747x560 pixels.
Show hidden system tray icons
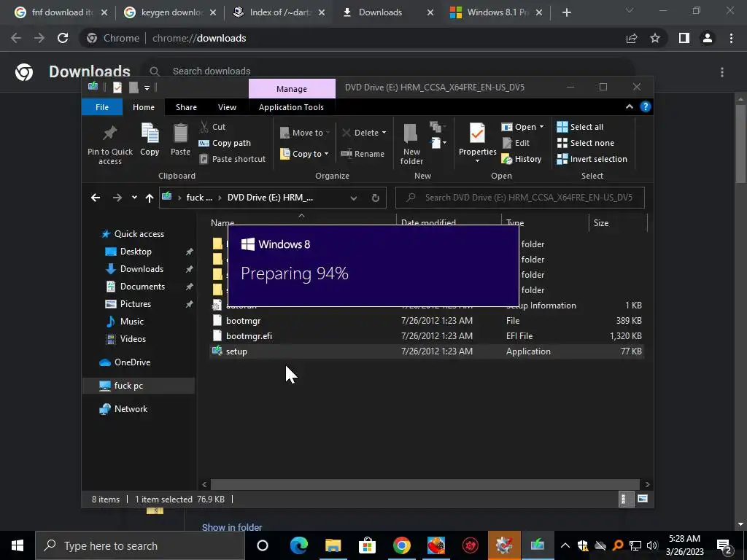click(x=565, y=545)
